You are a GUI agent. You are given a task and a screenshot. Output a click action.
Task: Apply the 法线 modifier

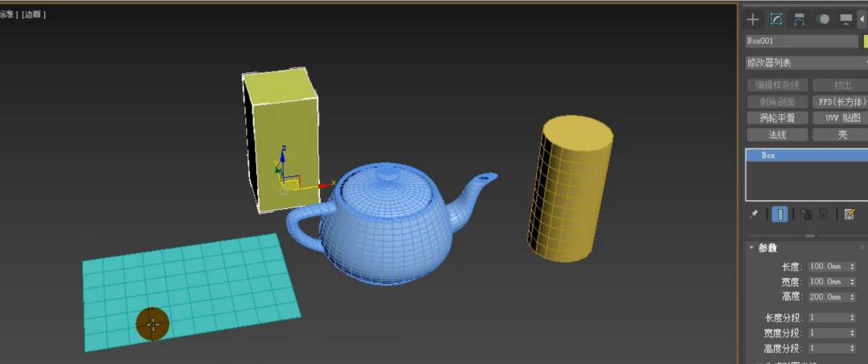pos(777,134)
